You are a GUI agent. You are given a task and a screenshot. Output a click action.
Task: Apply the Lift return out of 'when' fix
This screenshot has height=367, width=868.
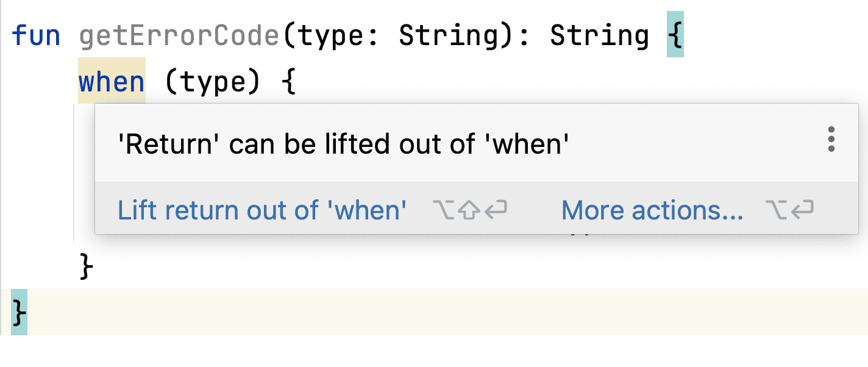click(x=261, y=210)
